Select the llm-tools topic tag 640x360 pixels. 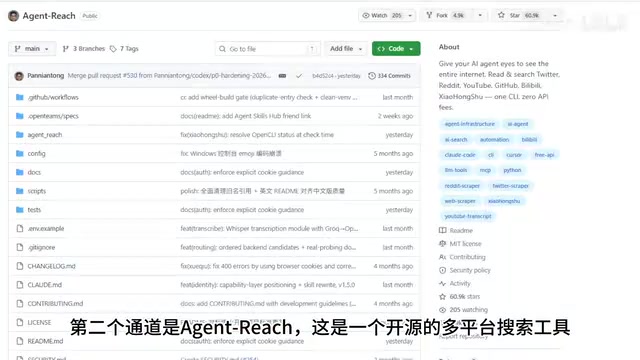456,170
